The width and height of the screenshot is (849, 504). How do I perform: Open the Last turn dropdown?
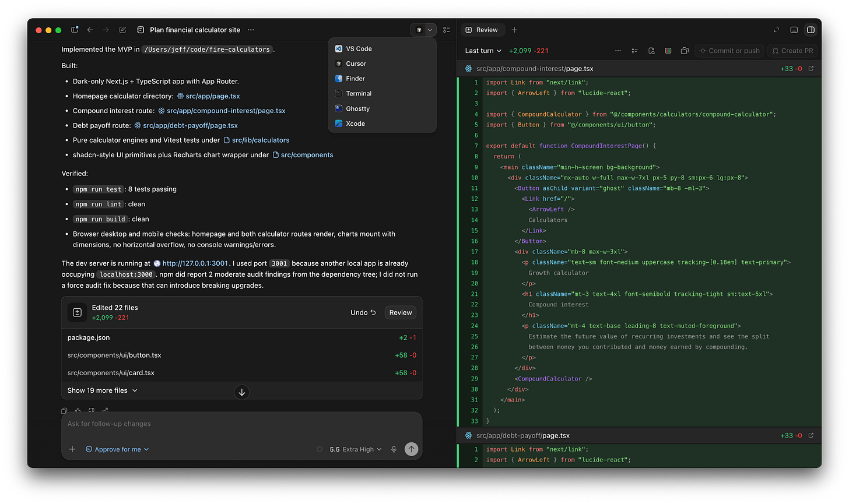[x=483, y=51]
